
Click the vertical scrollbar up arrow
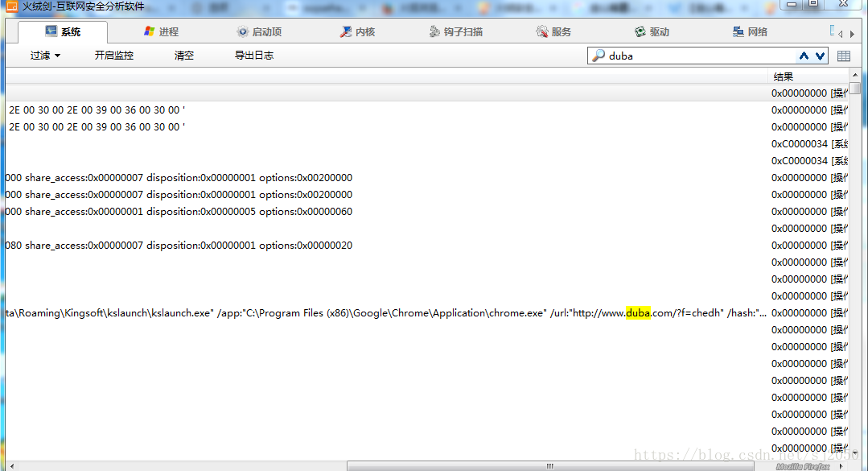(855, 75)
